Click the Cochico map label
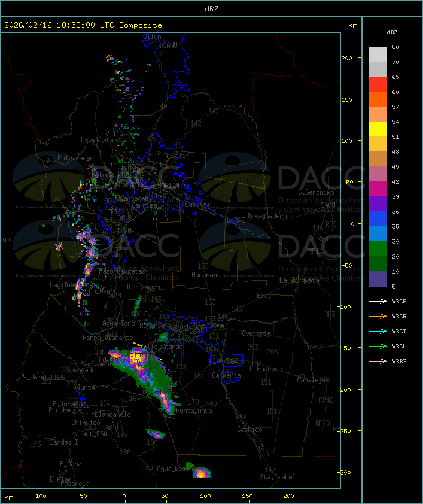This screenshot has width=423, height=504. tap(249, 429)
